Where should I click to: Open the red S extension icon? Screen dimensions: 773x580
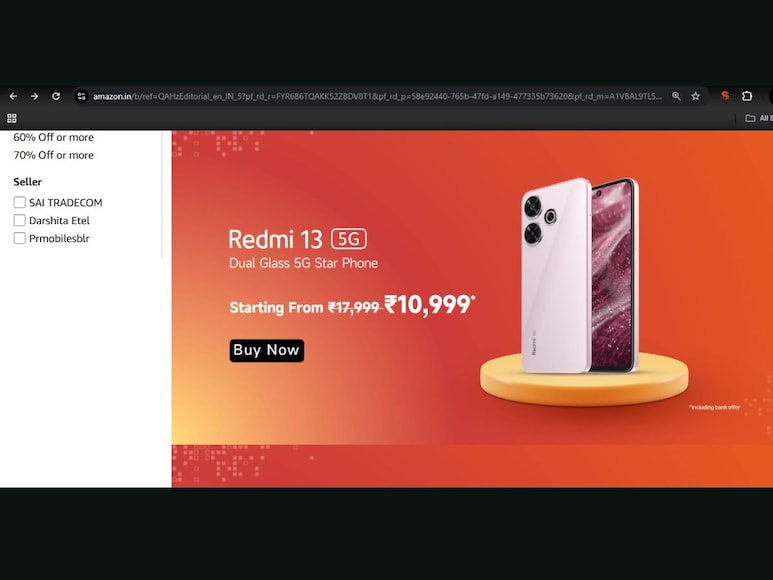[725, 96]
